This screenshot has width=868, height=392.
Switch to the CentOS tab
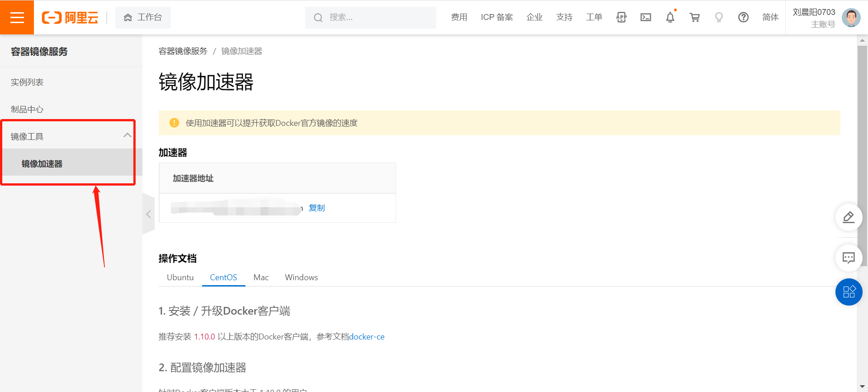pyautogui.click(x=223, y=277)
